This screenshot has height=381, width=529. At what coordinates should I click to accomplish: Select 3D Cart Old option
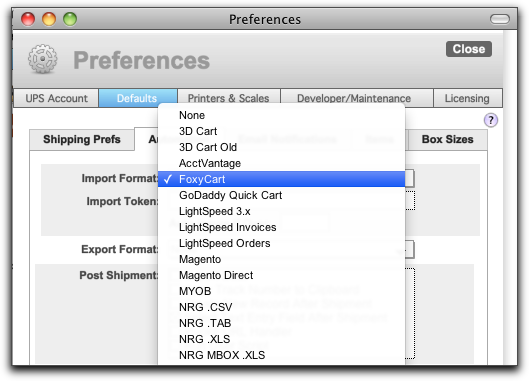(281, 147)
